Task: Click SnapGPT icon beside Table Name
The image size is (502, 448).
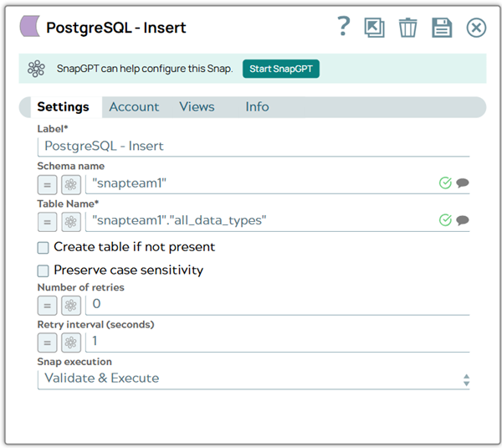Action: point(71,222)
